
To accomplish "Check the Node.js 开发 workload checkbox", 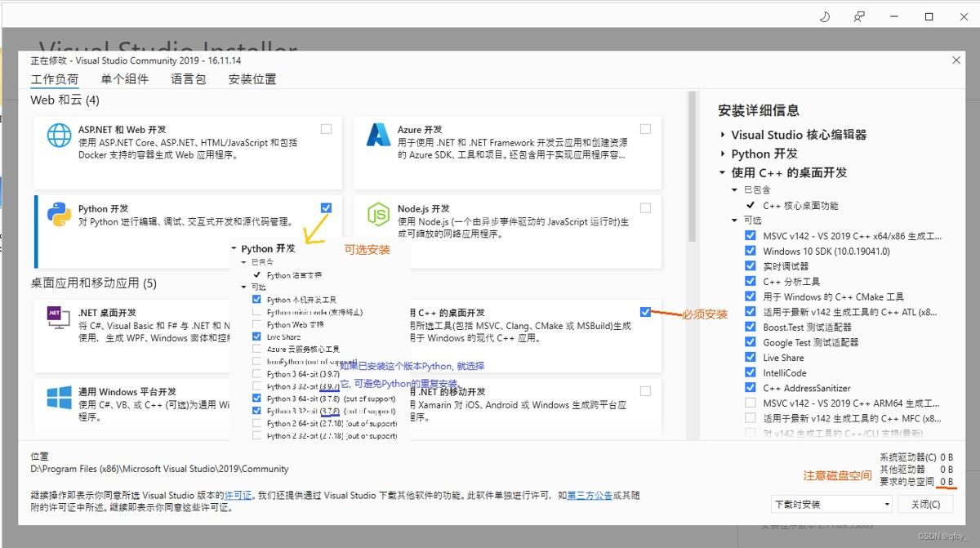I will tap(646, 208).
